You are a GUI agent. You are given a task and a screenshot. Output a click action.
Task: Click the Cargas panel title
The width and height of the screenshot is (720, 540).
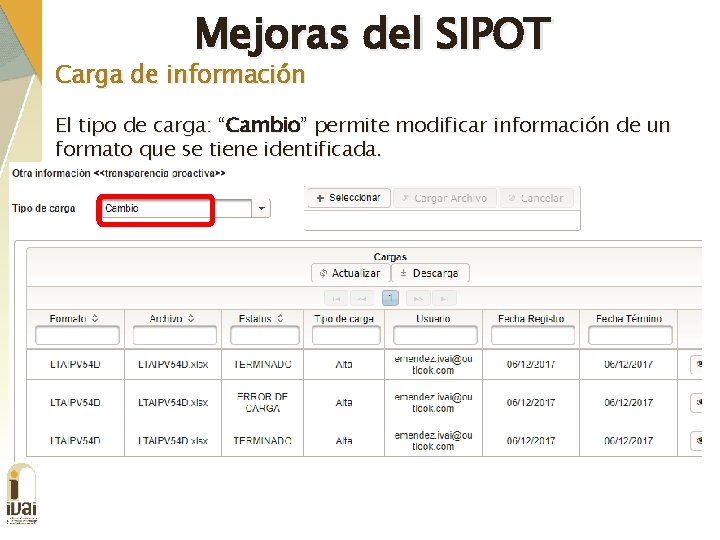[390, 257]
